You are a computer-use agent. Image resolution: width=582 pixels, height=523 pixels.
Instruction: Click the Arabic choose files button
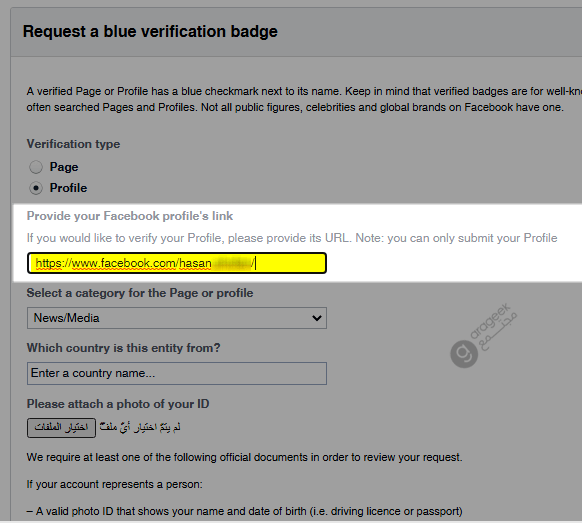pyautogui.click(x=61, y=428)
